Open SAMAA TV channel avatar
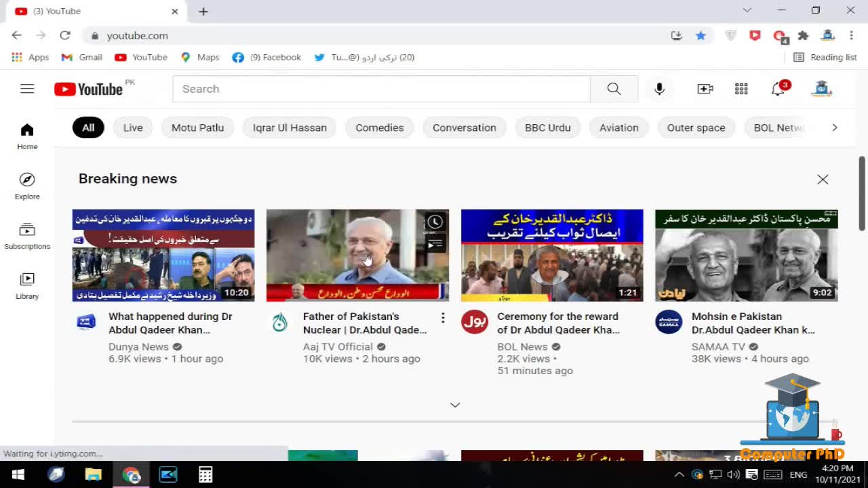The width and height of the screenshot is (868, 488). pos(669,322)
